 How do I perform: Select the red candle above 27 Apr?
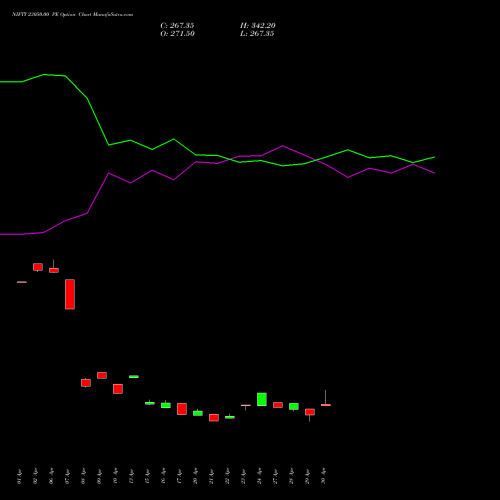pos(278,405)
